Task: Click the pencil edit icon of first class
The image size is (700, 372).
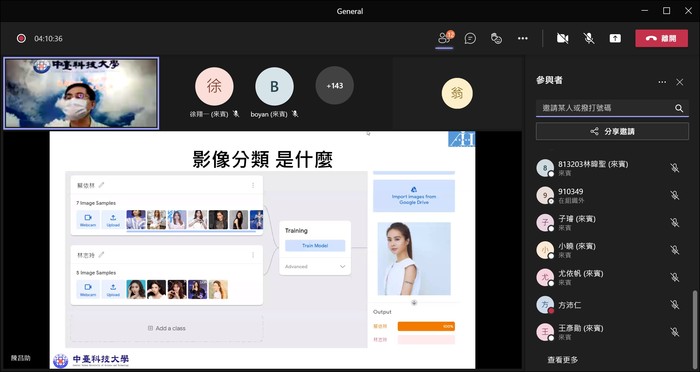Action: coord(101,185)
